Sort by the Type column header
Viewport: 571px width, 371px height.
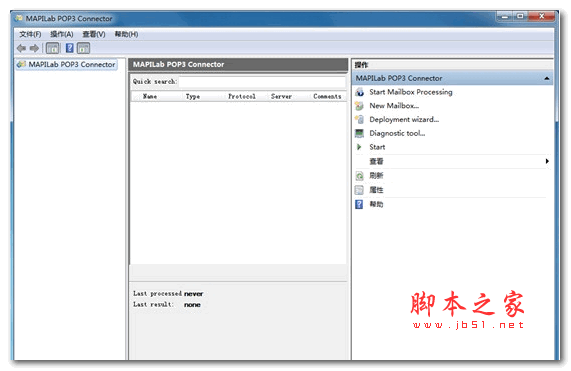(x=193, y=96)
